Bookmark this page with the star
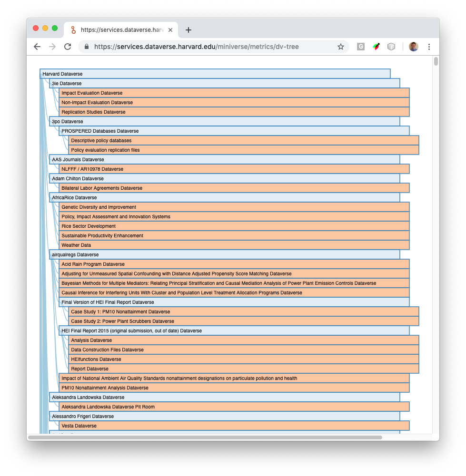 tap(341, 47)
